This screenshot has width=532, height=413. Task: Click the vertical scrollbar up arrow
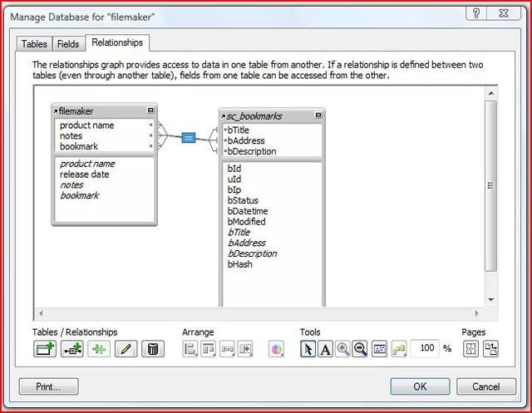491,93
